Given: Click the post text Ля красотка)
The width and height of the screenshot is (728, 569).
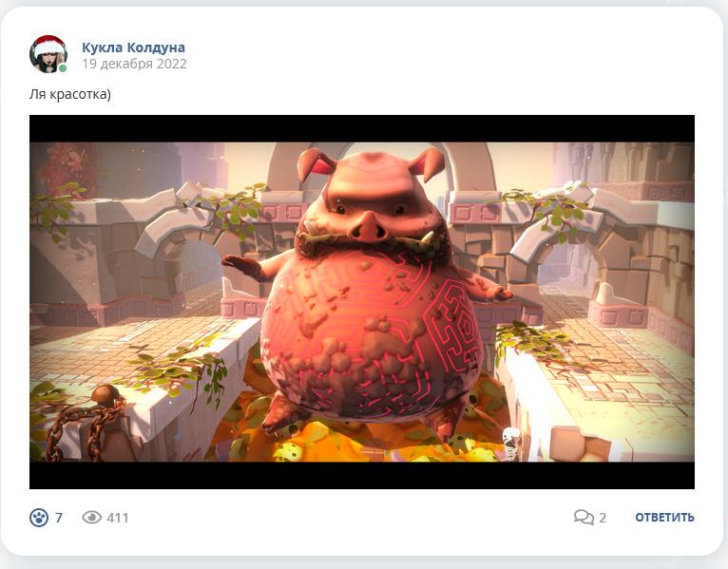Looking at the screenshot, I should pyautogui.click(x=70, y=94).
